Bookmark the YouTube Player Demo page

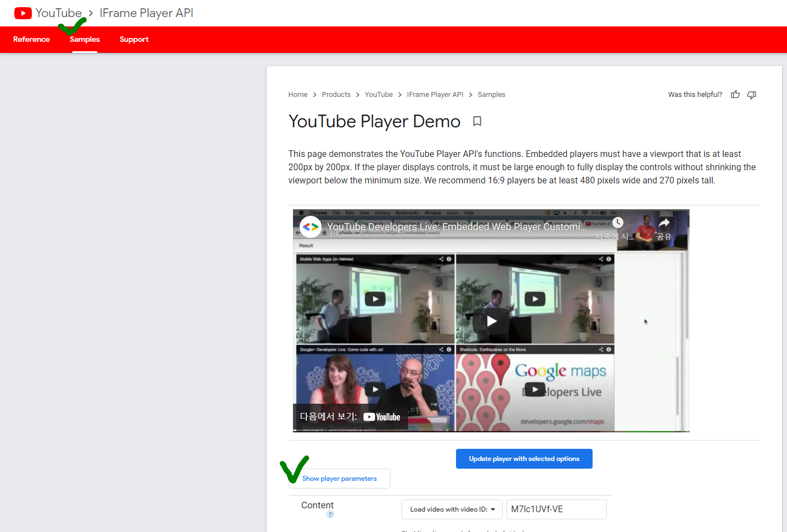point(477,121)
